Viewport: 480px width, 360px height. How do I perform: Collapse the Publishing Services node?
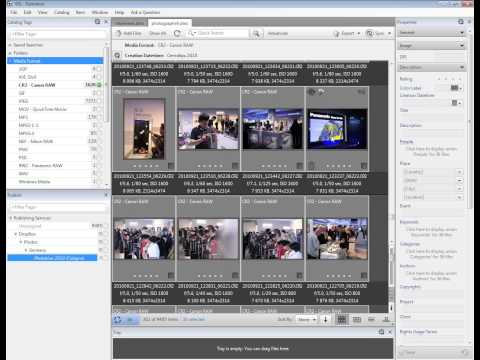coord(11,218)
